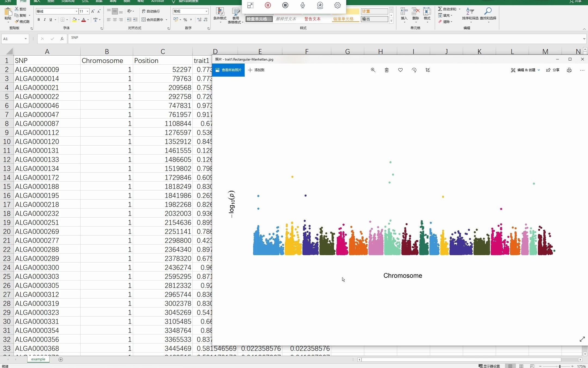Open the crop tool in Photos

[x=428, y=70]
